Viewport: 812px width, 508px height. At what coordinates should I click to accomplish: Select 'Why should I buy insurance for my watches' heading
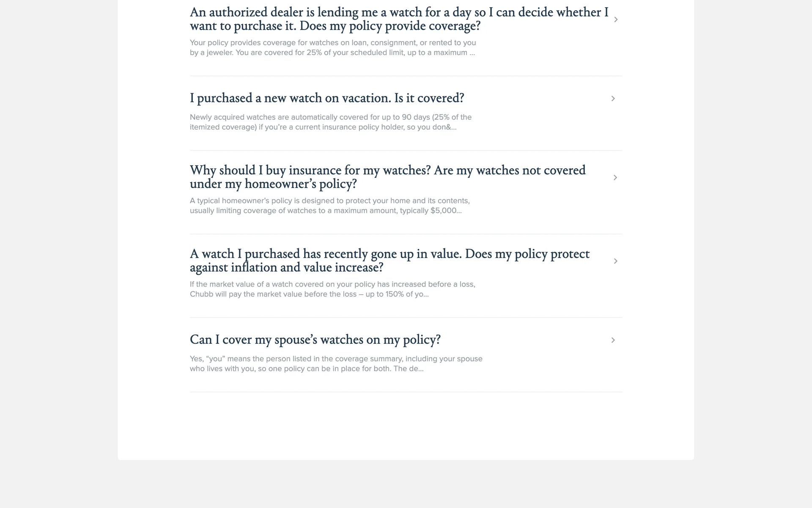pos(387,177)
